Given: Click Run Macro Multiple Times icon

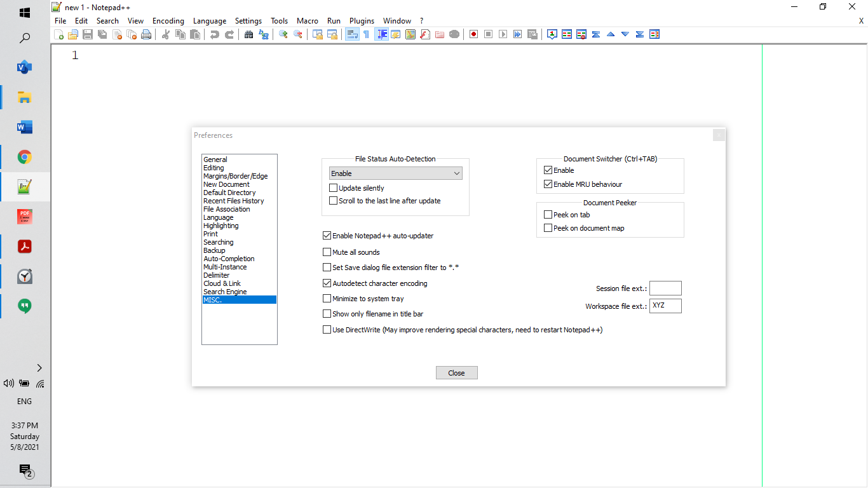Looking at the screenshot, I should 518,34.
